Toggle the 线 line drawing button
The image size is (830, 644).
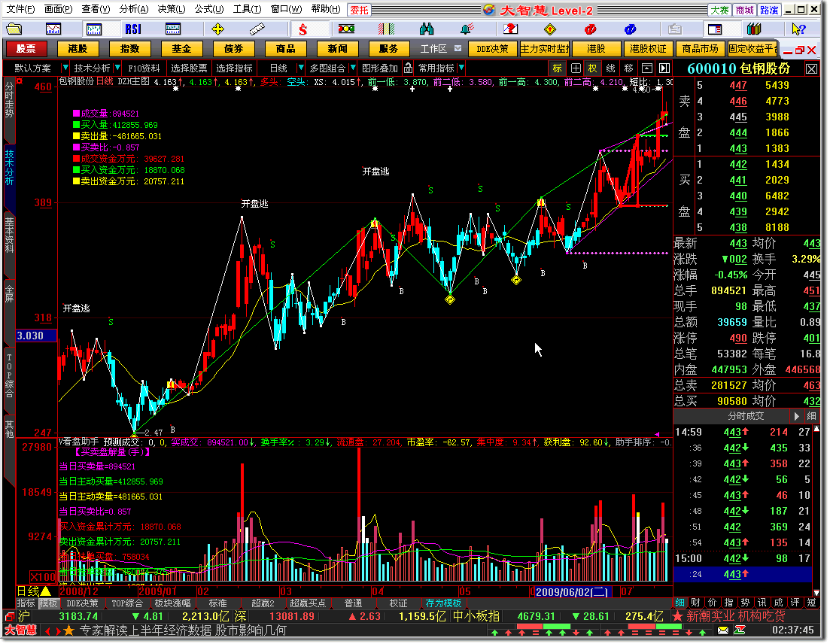pyautogui.click(x=610, y=68)
